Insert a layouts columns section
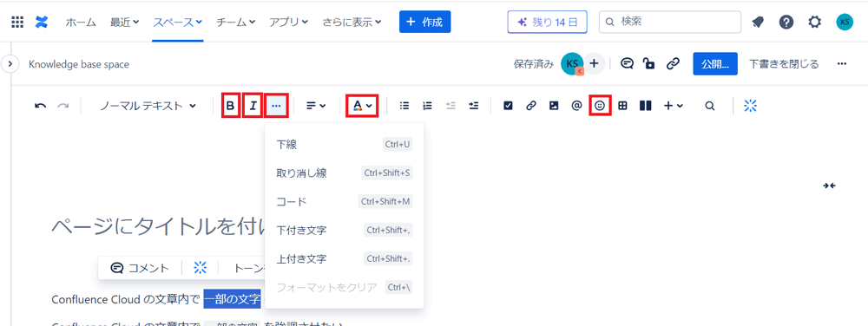 (646, 106)
